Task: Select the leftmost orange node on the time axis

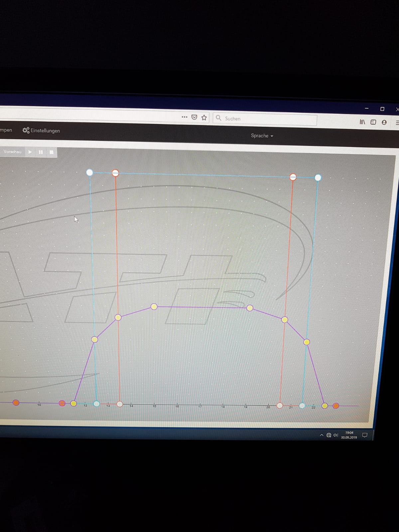Action: [x=16, y=403]
